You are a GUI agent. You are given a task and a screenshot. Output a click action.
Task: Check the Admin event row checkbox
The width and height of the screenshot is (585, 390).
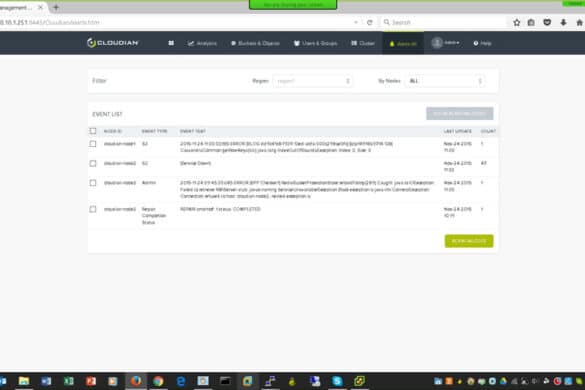pyautogui.click(x=93, y=183)
